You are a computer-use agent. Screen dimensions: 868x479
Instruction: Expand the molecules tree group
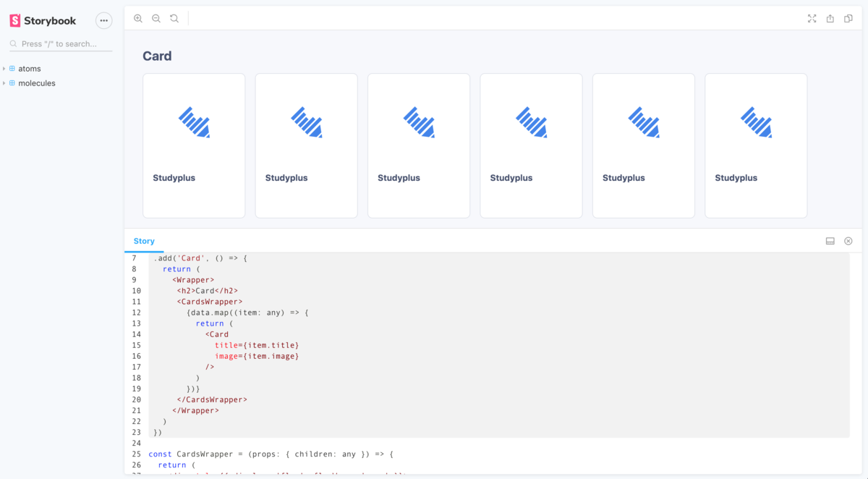(x=4, y=83)
